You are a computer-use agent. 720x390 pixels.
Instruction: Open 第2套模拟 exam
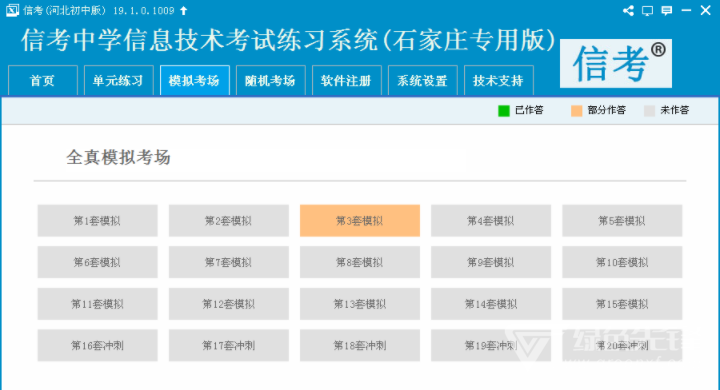pos(229,221)
